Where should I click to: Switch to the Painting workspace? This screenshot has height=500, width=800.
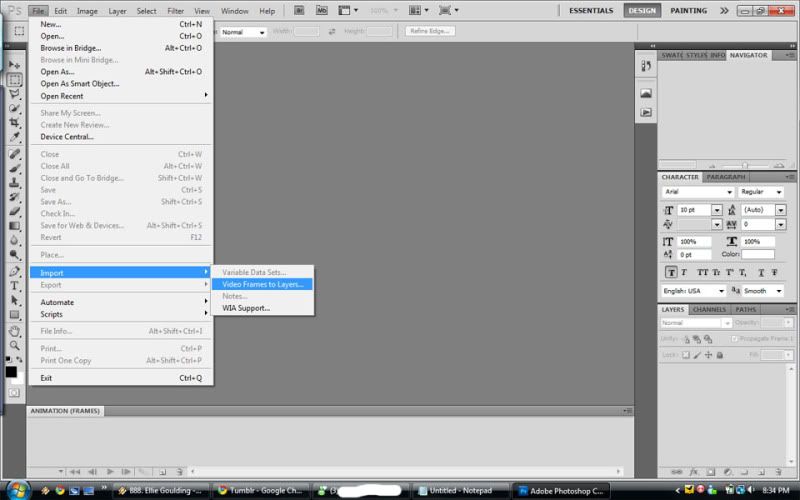point(688,10)
